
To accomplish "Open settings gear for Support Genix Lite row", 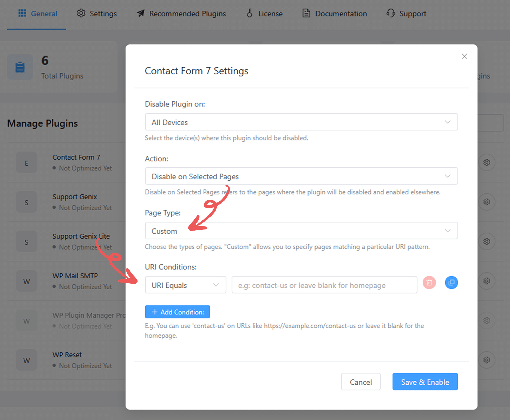I will [x=487, y=242].
